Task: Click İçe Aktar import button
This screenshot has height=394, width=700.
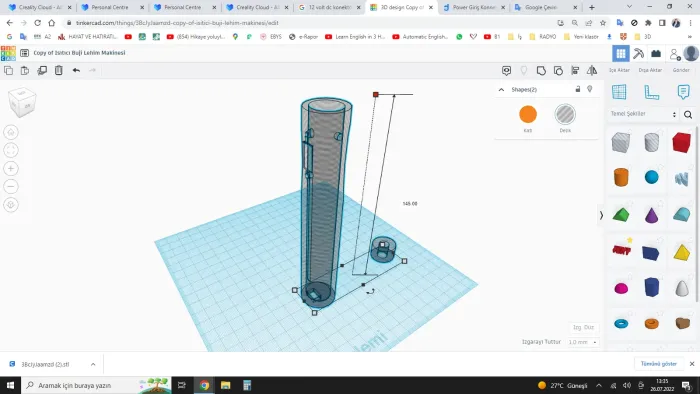Action: click(619, 70)
